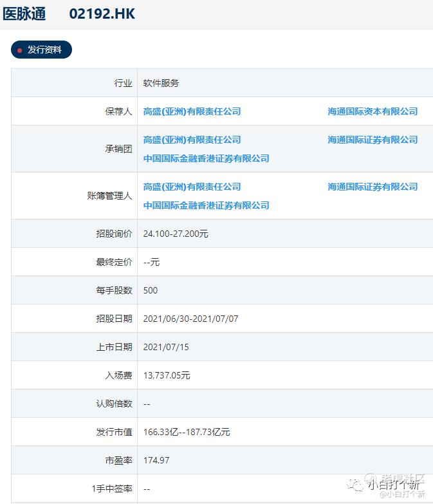This screenshot has height=504, width=433.
Task: Select the 软件服务 industry value
Action: [161, 83]
